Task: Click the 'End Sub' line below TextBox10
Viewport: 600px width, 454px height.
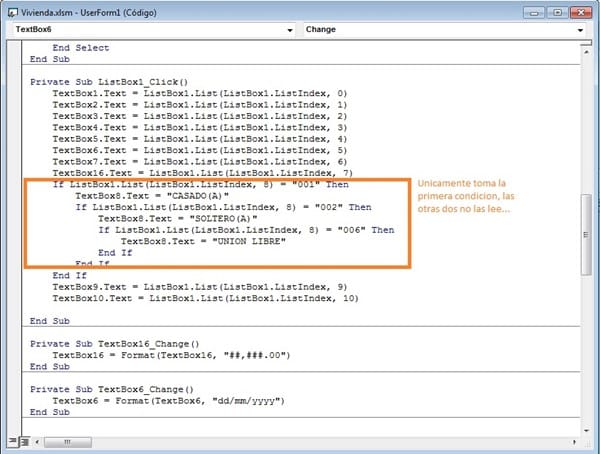Action: pyautogui.click(x=50, y=321)
